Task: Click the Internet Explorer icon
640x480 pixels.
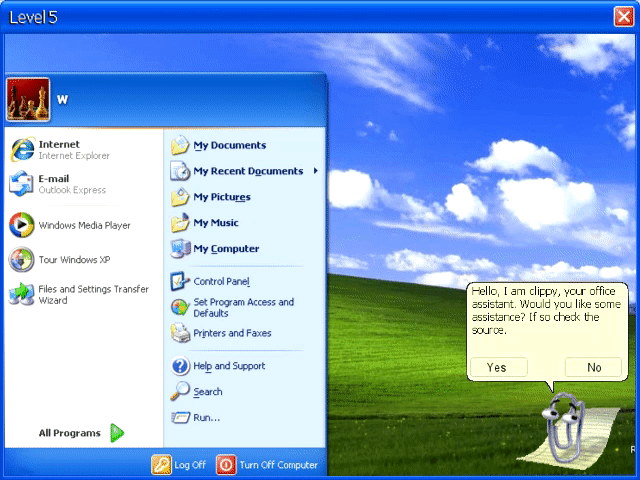Action: [x=22, y=149]
